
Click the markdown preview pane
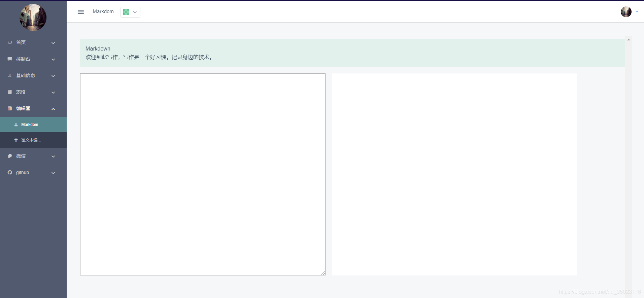tap(455, 174)
